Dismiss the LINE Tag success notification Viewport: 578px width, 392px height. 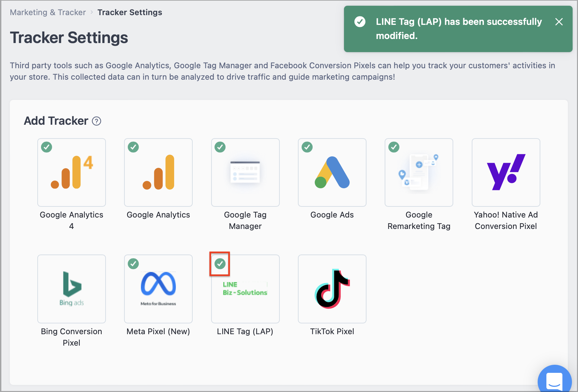point(559,22)
